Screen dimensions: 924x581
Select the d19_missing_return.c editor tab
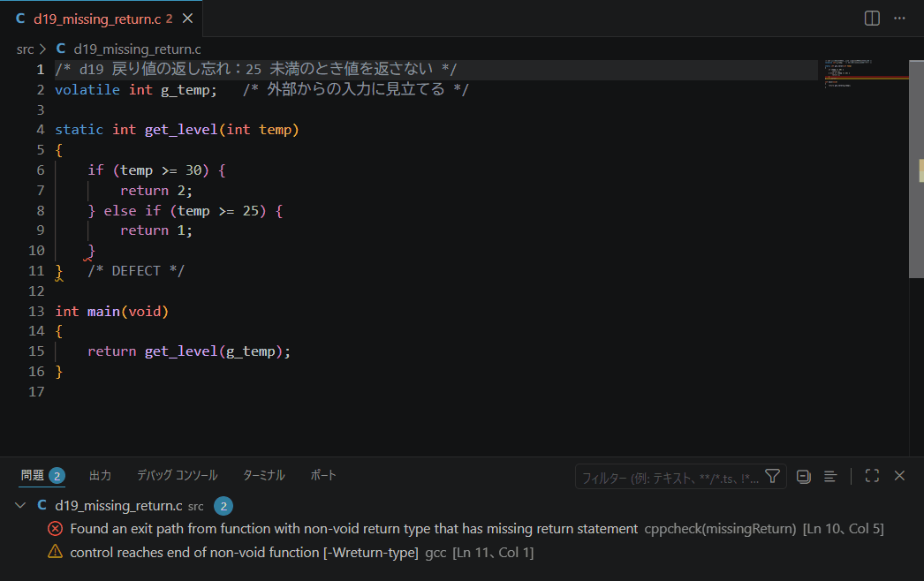click(102, 19)
